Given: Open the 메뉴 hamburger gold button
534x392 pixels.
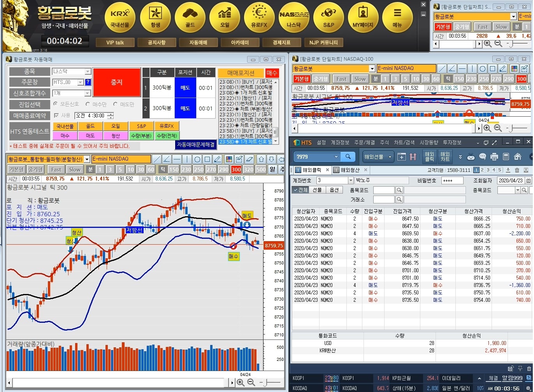Looking at the screenshot, I should click(x=397, y=17).
